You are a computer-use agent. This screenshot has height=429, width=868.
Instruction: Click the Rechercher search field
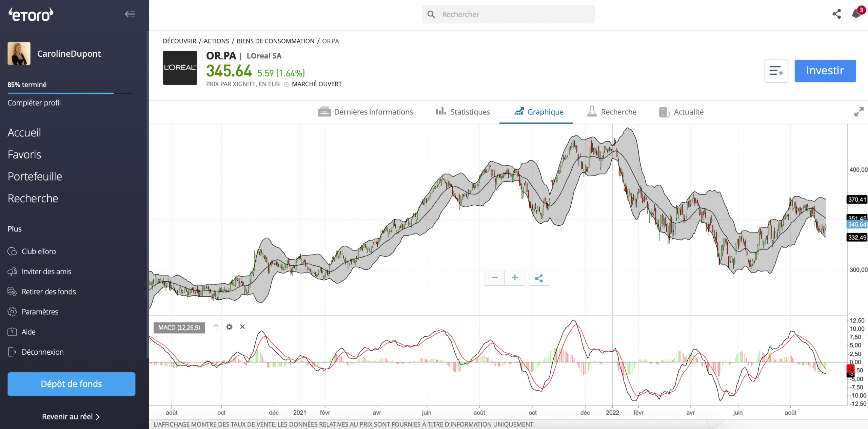508,14
